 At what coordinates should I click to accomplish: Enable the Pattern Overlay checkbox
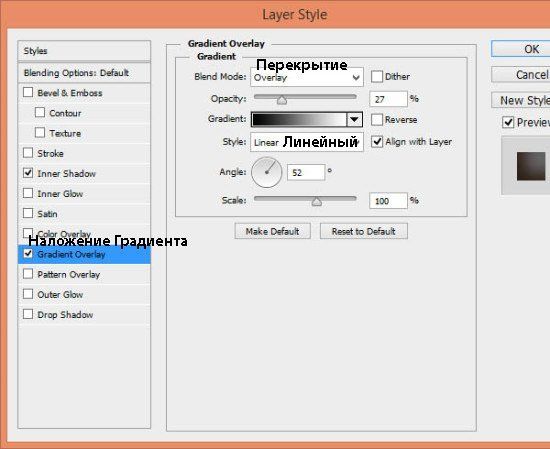(x=28, y=274)
